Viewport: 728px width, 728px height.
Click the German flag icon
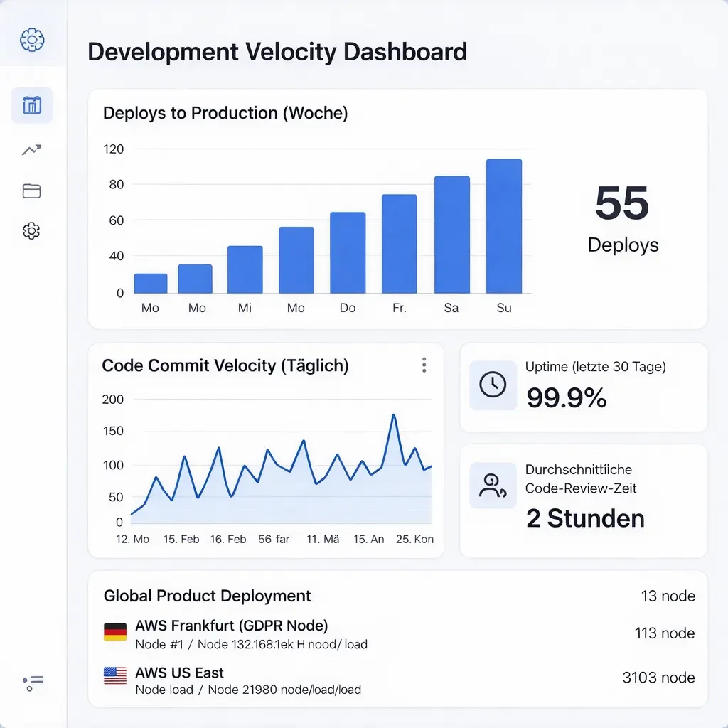pyautogui.click(x=115, y=631)
